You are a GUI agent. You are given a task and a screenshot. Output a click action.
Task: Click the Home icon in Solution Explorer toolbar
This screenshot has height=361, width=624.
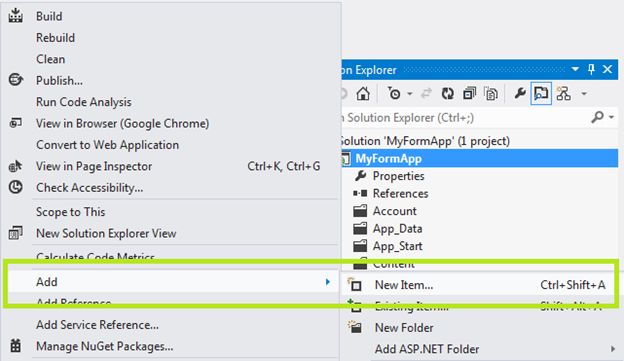363,94
